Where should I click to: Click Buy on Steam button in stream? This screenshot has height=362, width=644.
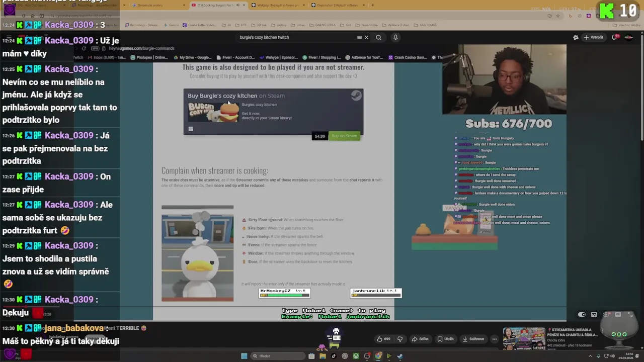point(345,136)
